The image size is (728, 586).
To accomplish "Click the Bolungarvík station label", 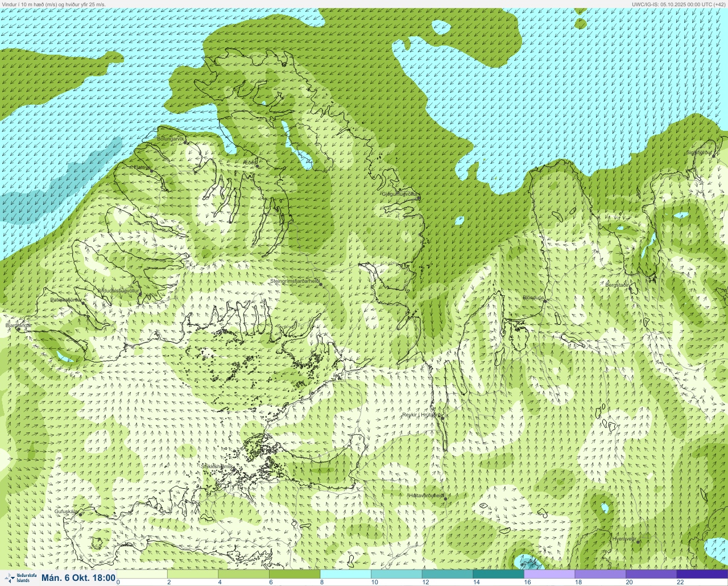I will 171,139.
